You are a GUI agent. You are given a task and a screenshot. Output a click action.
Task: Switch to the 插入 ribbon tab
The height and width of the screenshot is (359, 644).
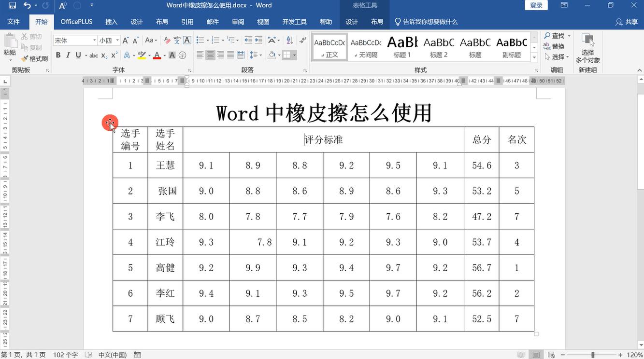(112, 22)
